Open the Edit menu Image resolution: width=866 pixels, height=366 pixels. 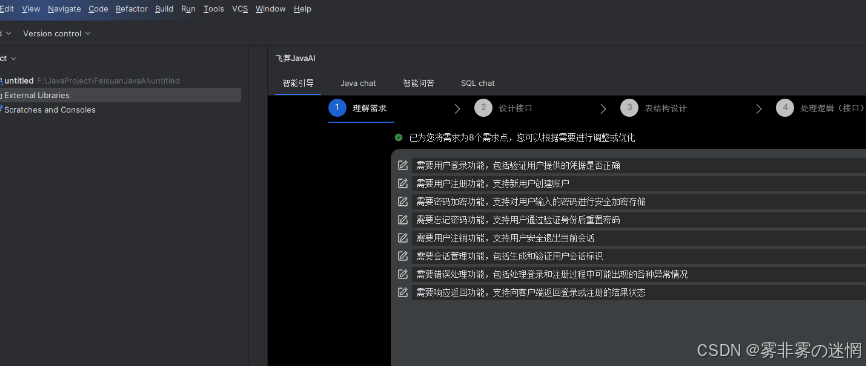click(7, 9)
